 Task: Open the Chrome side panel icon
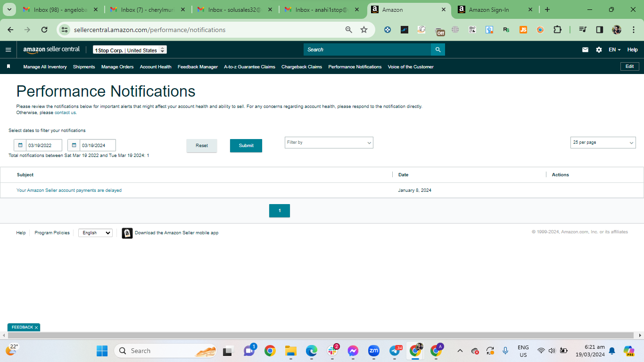coord(600,30)
